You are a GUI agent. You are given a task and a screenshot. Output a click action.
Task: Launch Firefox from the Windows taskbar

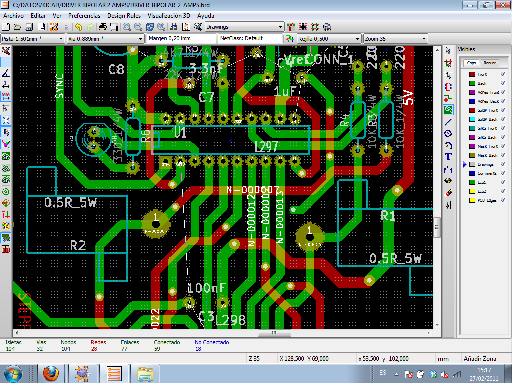pos(51,373)
